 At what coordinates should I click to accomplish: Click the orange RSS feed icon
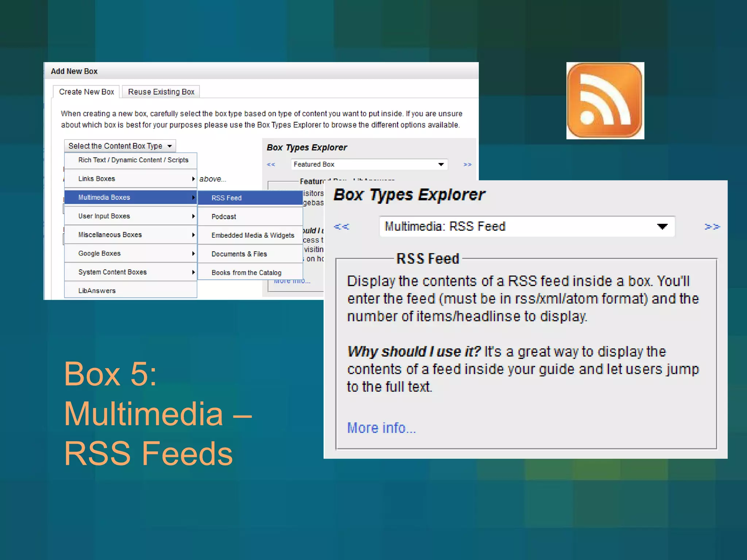click(x=605, y=101)
